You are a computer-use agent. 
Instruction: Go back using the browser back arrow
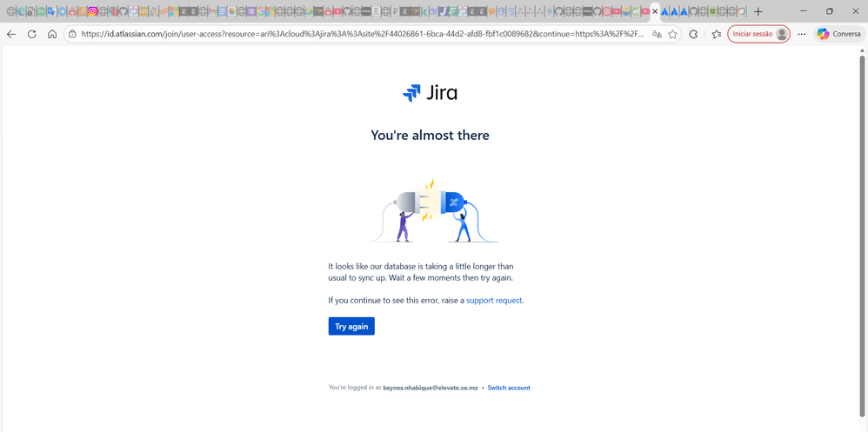(x=11, y=34)
